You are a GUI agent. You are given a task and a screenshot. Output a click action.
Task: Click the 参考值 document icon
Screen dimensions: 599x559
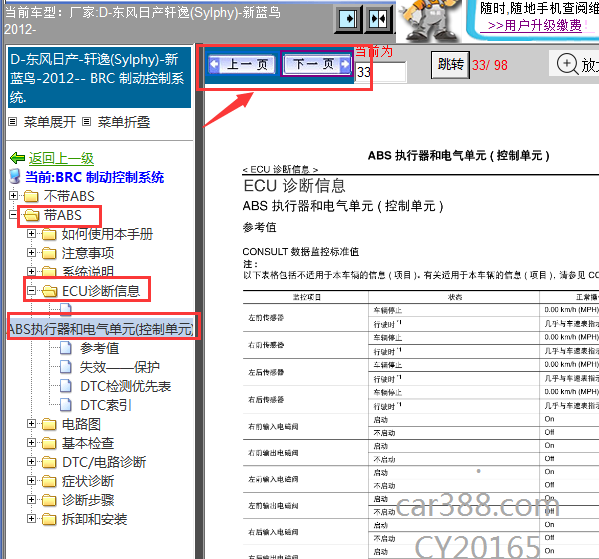coord(66,348)
